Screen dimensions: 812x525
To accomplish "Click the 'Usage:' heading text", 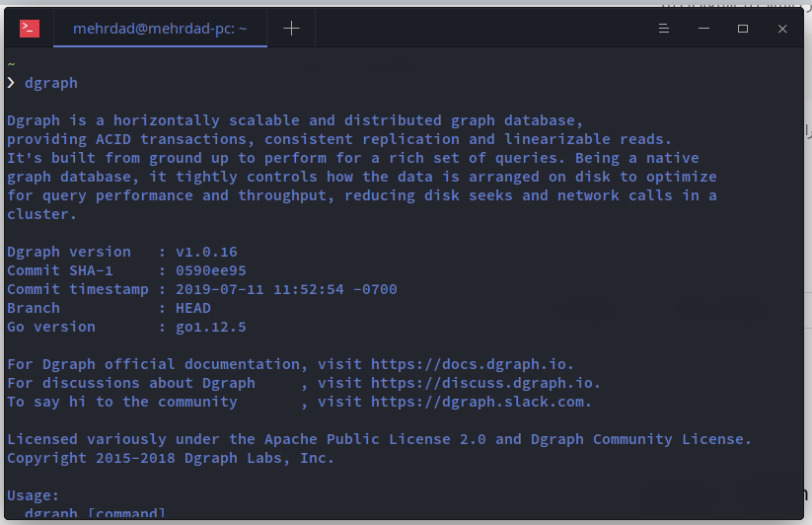I will click(x=34, y=495).
